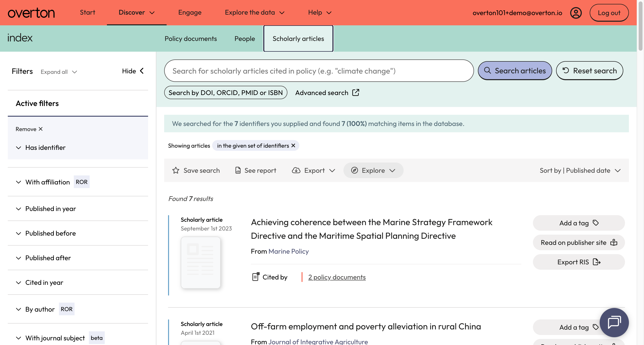The height and width of the screenshot is (345, 644).
Task: Switch to the Policy documents tab
Action: [x=190, y=38]
